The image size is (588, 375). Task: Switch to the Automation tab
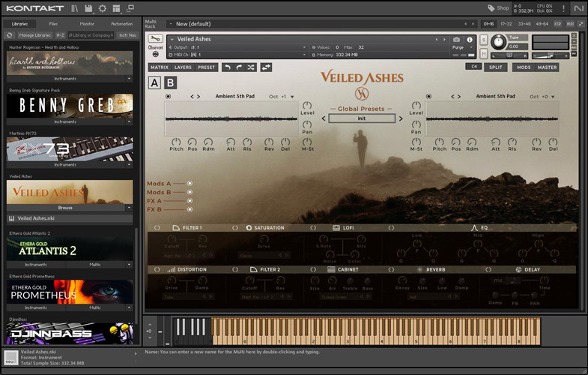tap(121, 24)
